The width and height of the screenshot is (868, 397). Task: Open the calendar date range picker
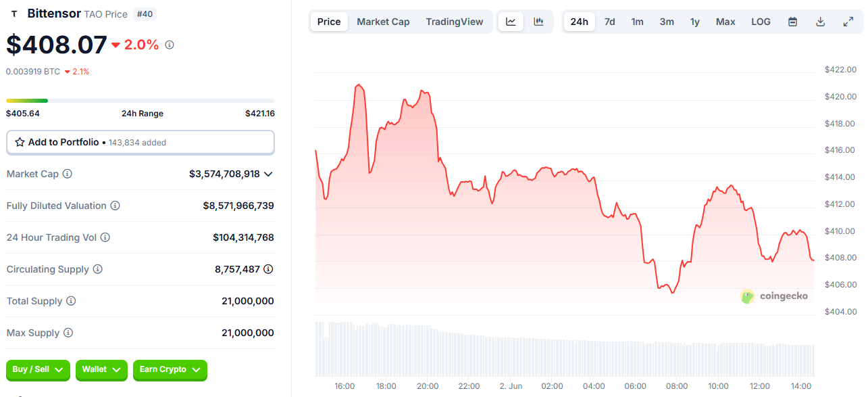792,22
